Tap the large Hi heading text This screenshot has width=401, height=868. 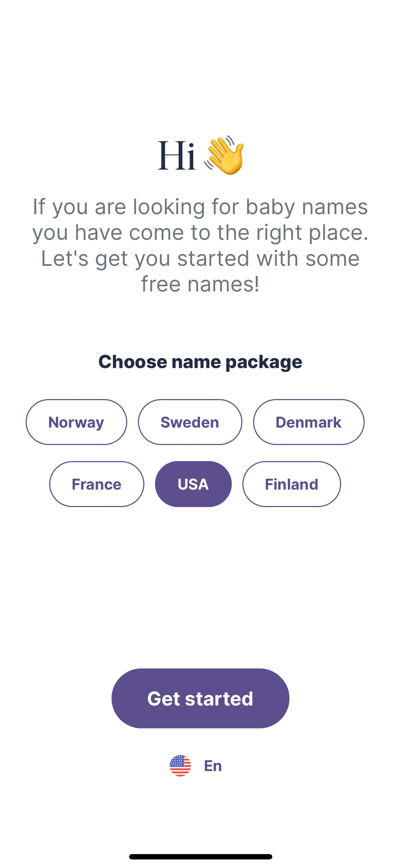(177, 155)
